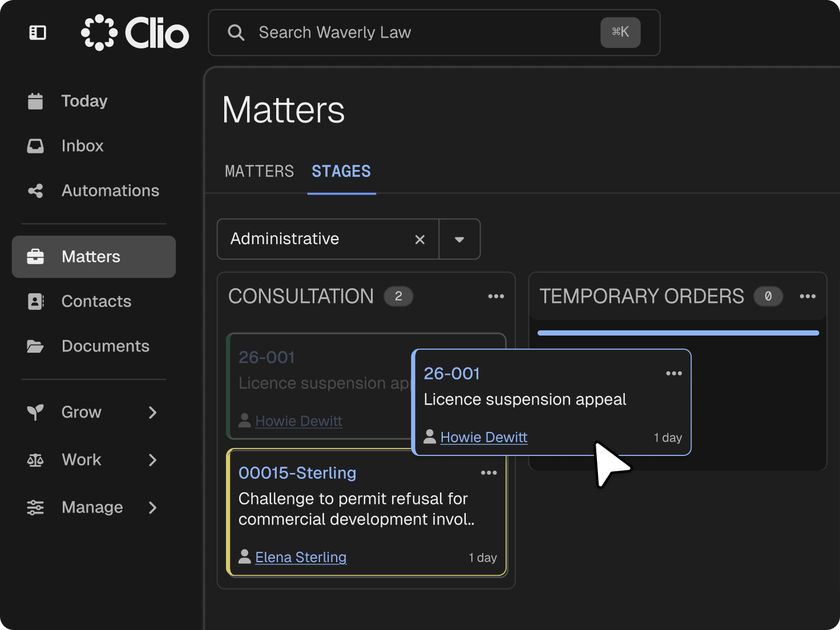The image size is (840, 630).
Task: Open Howie Dewitt link on dragged card
Action: (x=484, y=437)
